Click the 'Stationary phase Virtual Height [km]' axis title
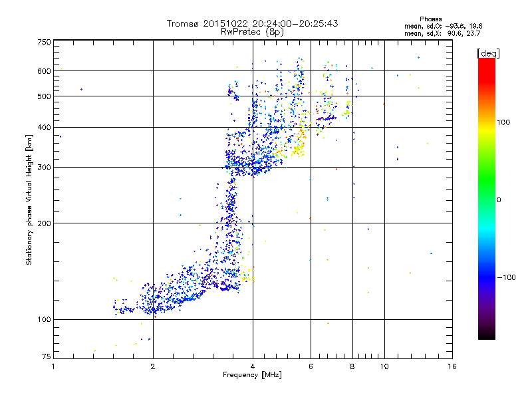532x399 pixels. point(29,200)
